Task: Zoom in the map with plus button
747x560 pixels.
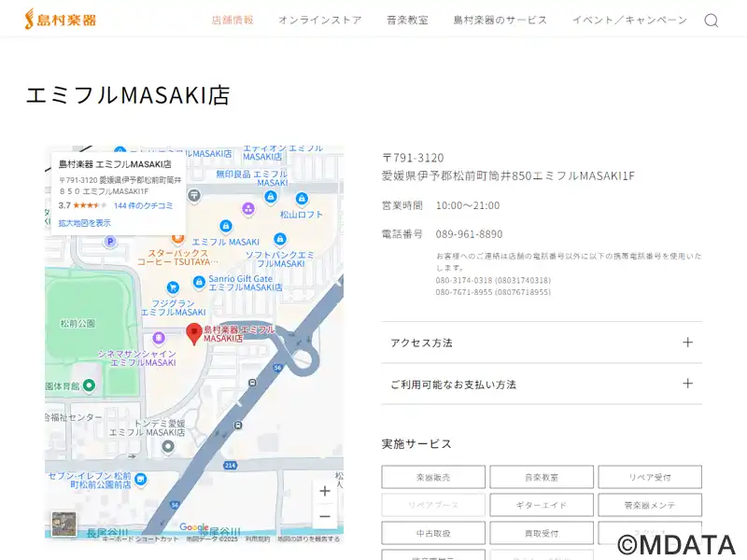Action: point(325,491)
